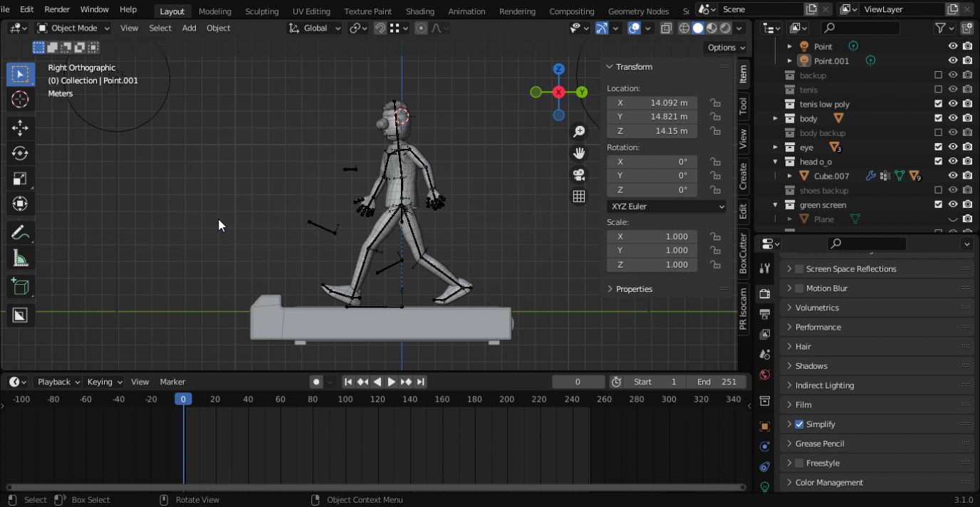Switch to wireframe viewport shading
Image resolution: width=980 pixels, height=507 pixels.
[684, 28]
